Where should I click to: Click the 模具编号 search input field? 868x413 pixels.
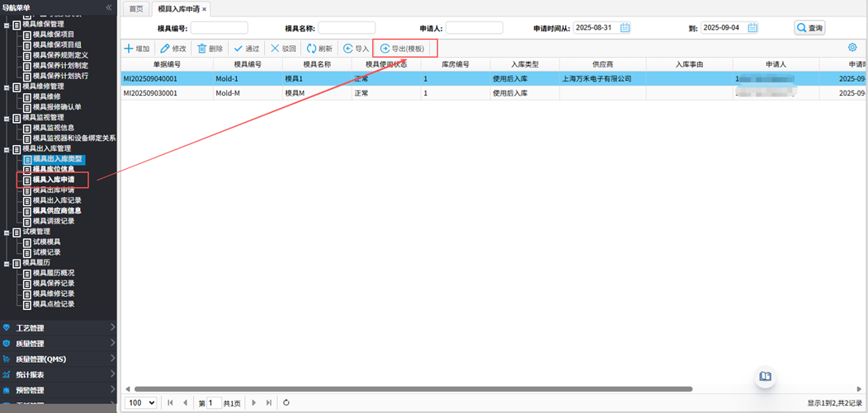click(x=219, y=28)
